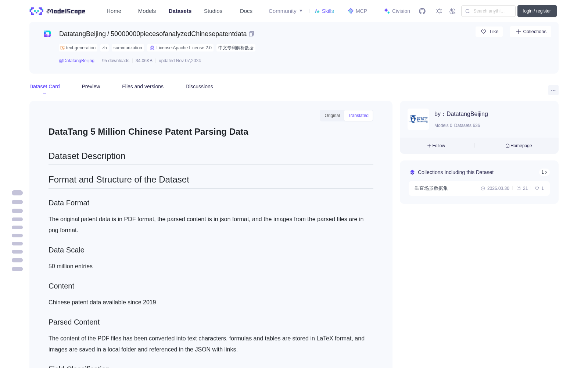Click the heart icon in the collection row
This screenshot has width=588, height=368.
pos(537,188)
